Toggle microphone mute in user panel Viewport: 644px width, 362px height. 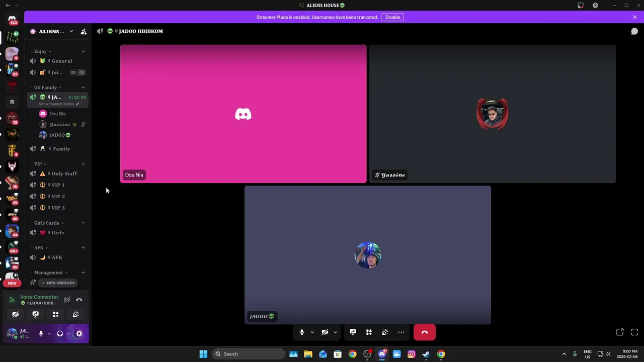tap(41, 333)
